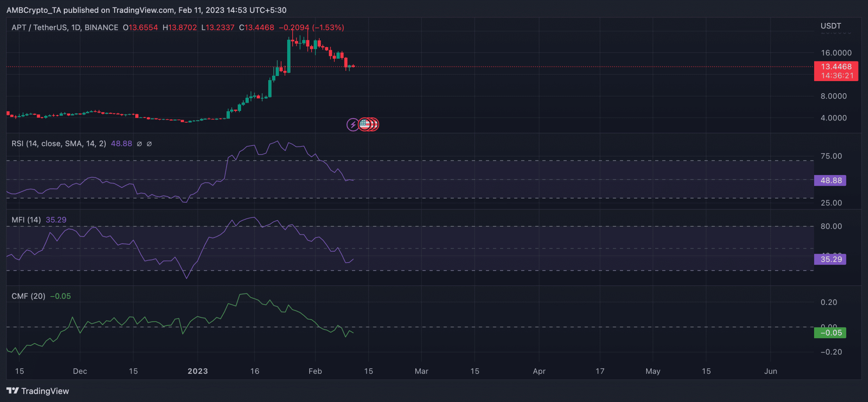This screenshot has width=868, height=402.
Task: Click the 25.00 RSI axis label
Action: pos(831,203)
